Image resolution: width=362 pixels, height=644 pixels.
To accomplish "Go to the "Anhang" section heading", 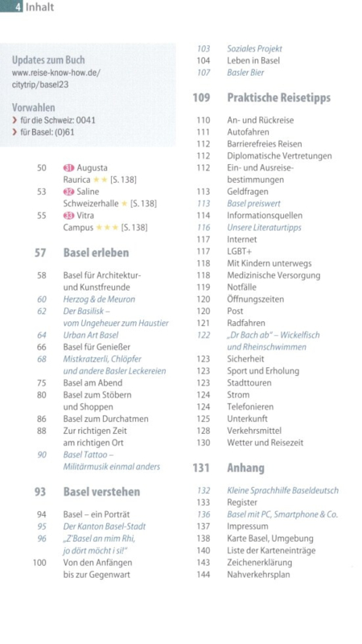I will pyautogui.click(x=245, y=468).
